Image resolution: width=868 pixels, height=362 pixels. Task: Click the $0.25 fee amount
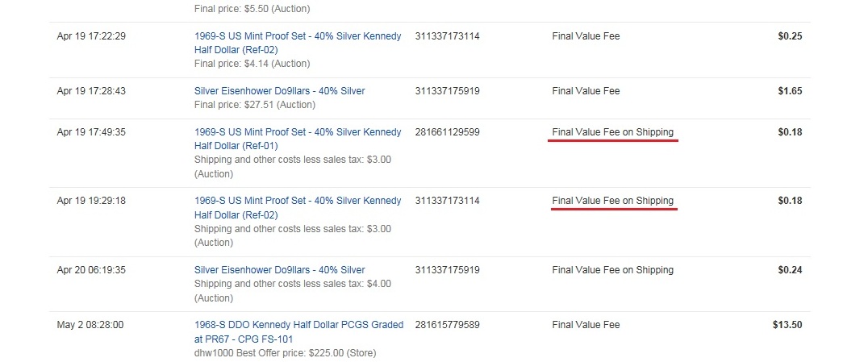(x=790, y=36)
